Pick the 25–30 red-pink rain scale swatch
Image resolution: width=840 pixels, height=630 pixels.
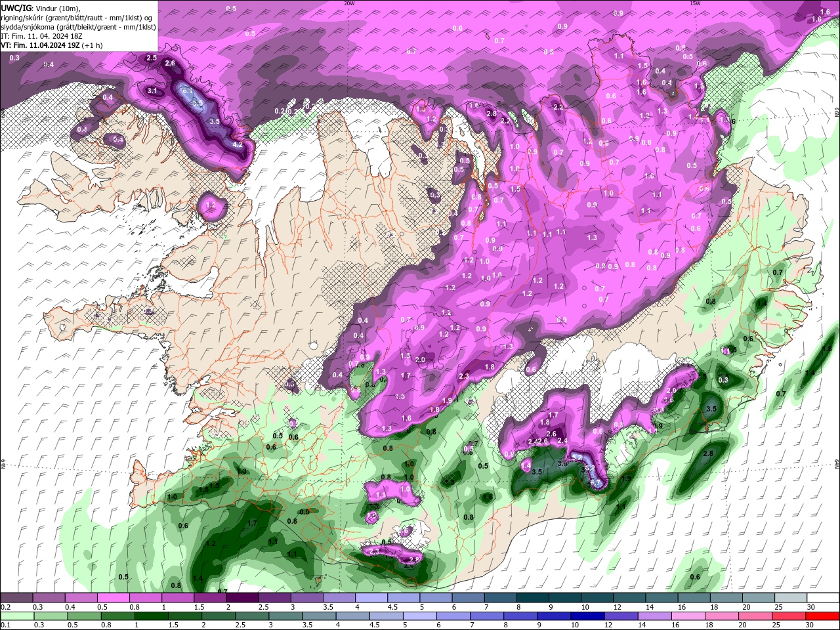point(789,616)
